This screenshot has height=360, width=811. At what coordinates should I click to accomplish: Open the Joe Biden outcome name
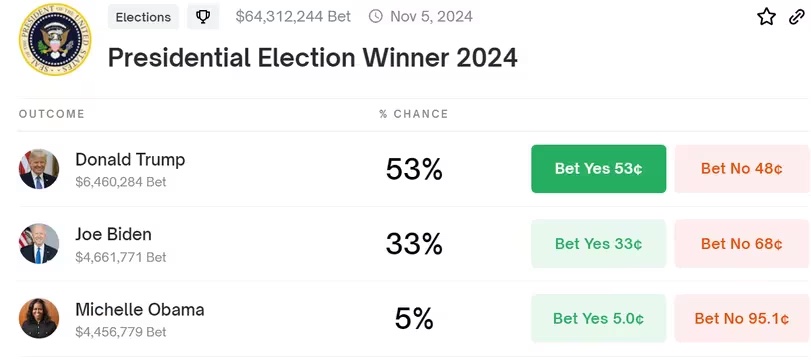coord(113,234)
